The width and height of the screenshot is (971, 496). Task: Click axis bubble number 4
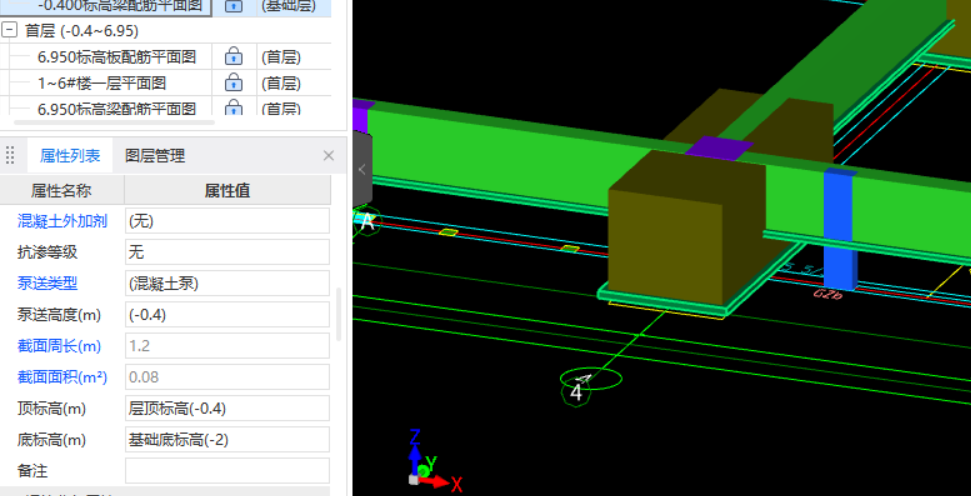point(577,393)
